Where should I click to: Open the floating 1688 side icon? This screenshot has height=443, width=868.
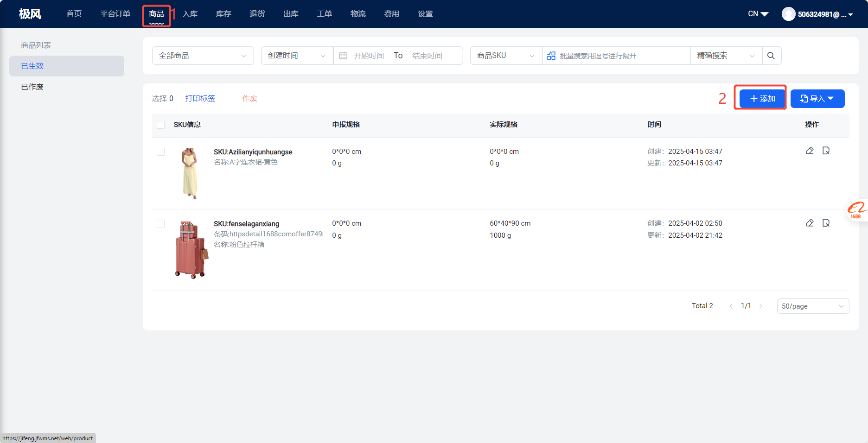click(856, 211)
